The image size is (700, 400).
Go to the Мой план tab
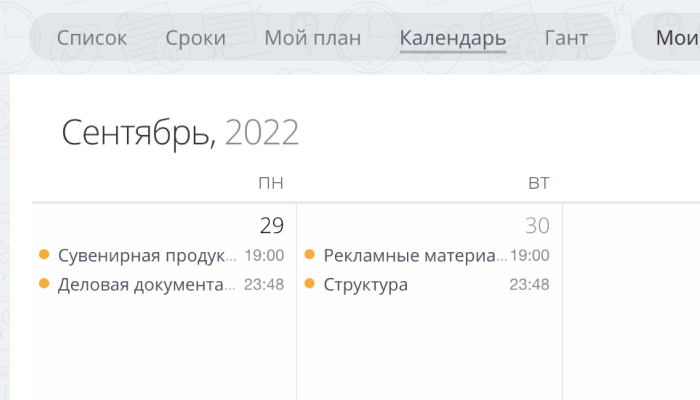tap(312, 39)
